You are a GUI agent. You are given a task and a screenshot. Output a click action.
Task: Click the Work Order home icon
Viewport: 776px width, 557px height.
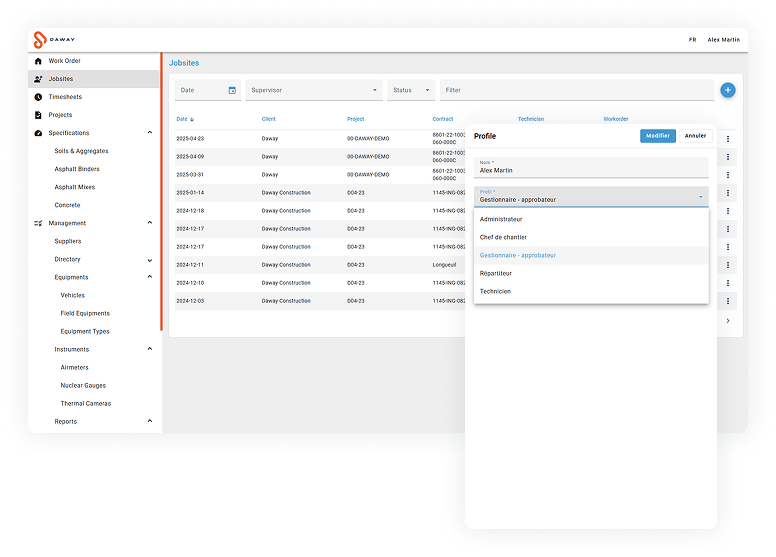pos(38,61)
